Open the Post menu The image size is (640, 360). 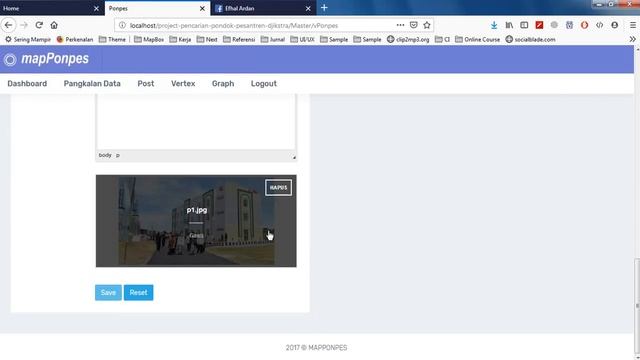coord(146,84)
